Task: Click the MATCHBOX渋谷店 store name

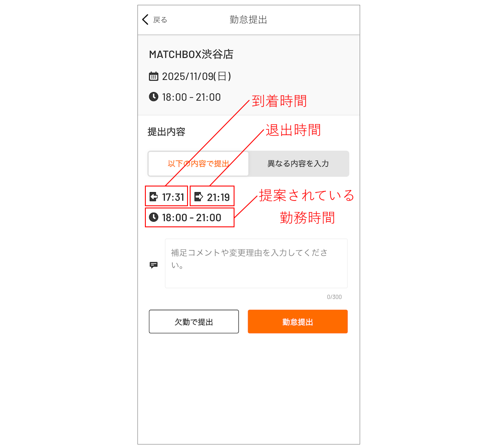Action: (191, 54)
